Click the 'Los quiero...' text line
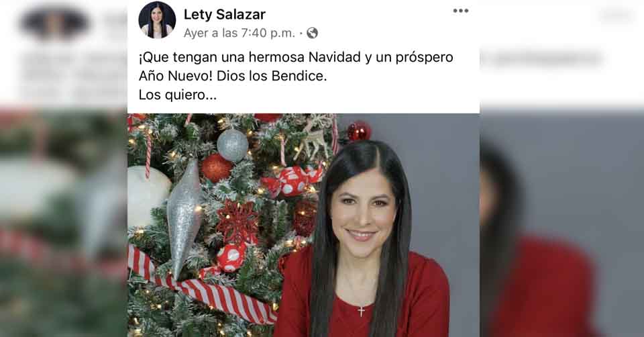644x337 pixels. (x=177, y=95)
